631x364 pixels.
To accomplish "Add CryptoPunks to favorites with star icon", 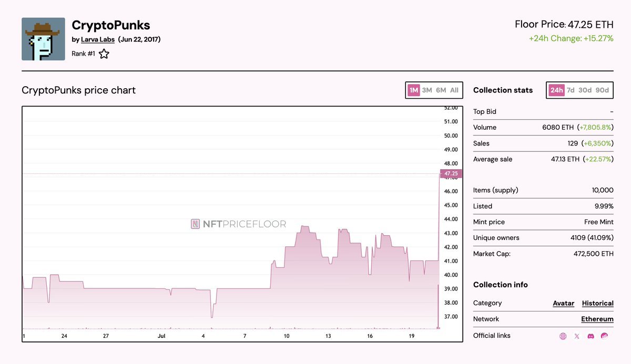I will coord(104,54).
